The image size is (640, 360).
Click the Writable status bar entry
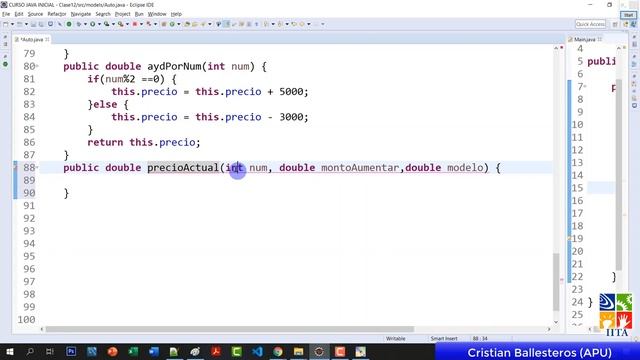396,338
